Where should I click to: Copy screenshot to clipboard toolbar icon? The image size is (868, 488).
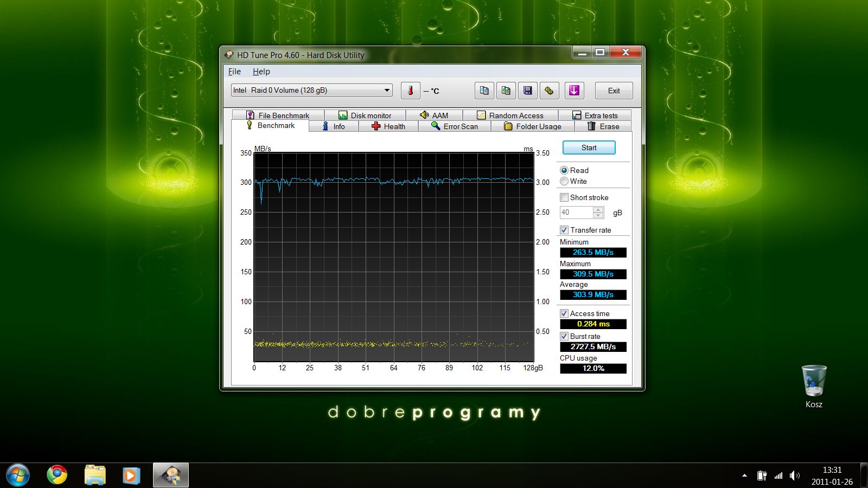click(506, 91)
